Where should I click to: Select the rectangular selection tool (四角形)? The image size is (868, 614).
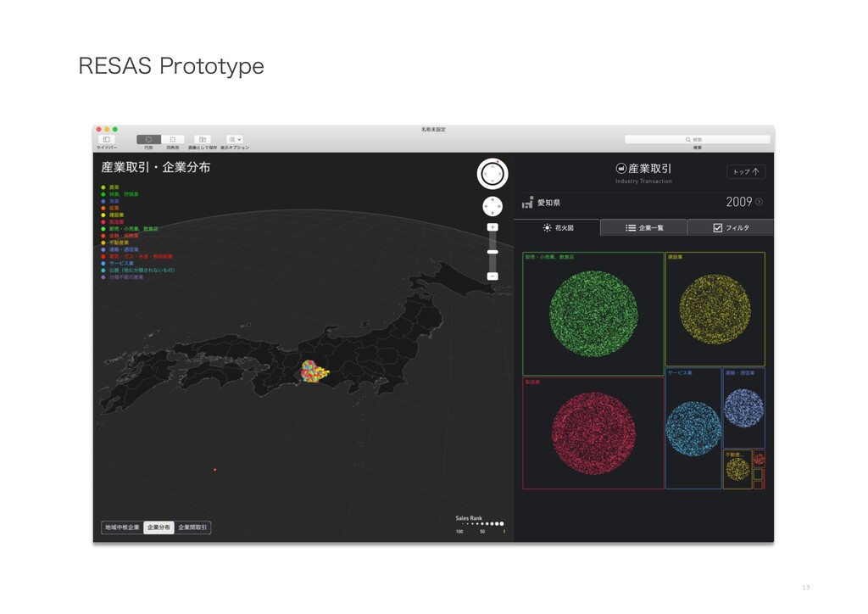(x=173, y=140)
